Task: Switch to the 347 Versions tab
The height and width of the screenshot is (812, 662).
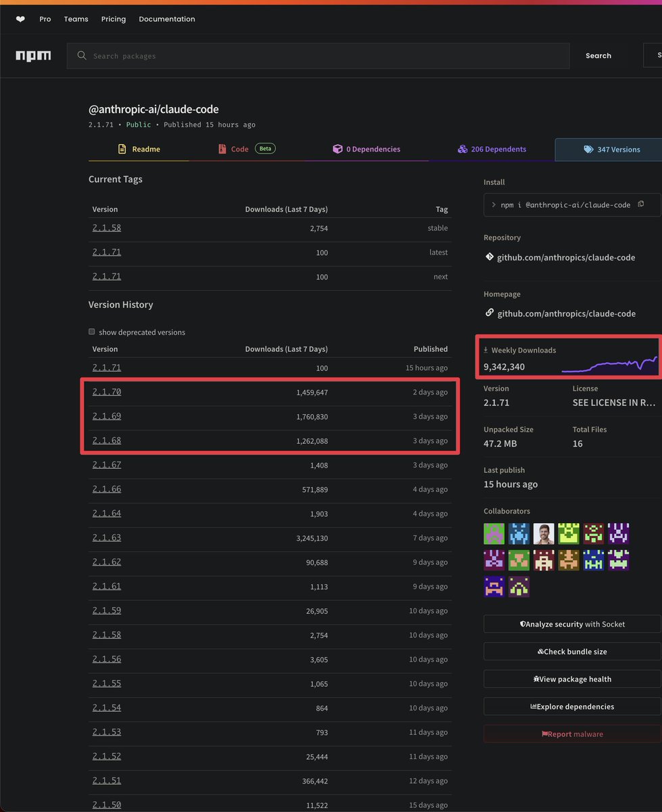Action: [609, 150]
